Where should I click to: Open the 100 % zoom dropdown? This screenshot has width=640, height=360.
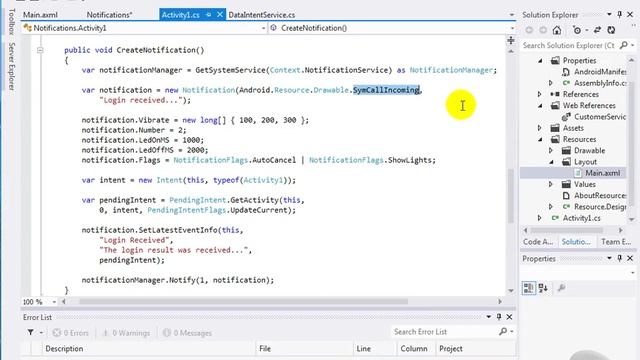click(x=54, y=302)
